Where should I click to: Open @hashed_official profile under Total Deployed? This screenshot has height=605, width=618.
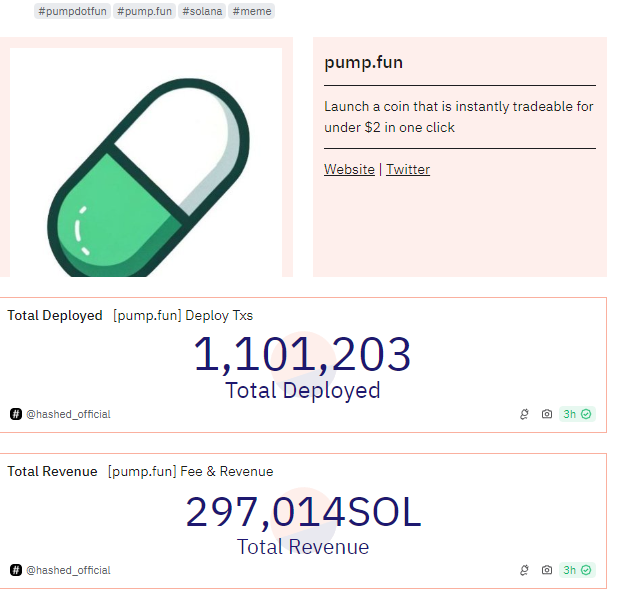click(x=68, y=414)
